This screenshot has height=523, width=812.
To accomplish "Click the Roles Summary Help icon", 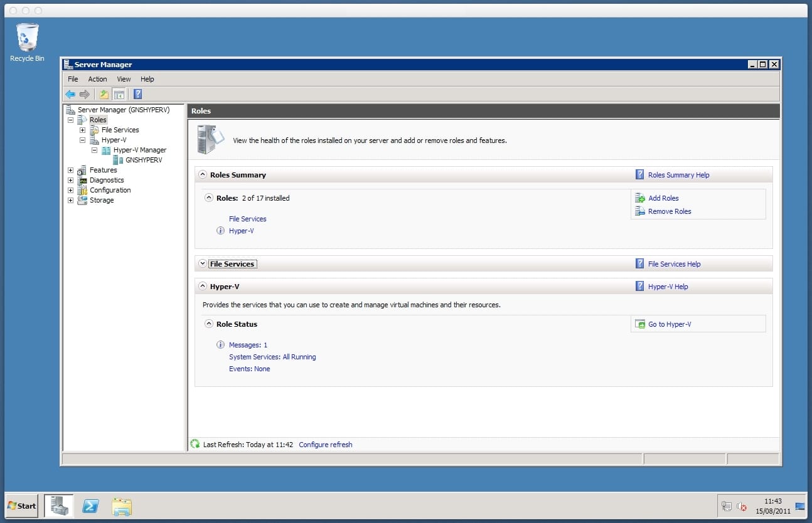I will tap(639, 175).
